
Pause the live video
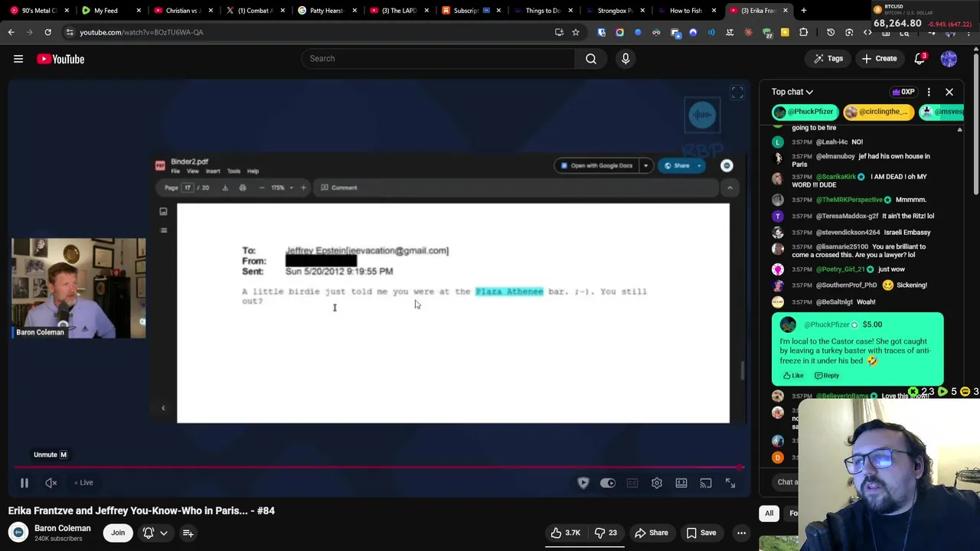click(24, 483)
